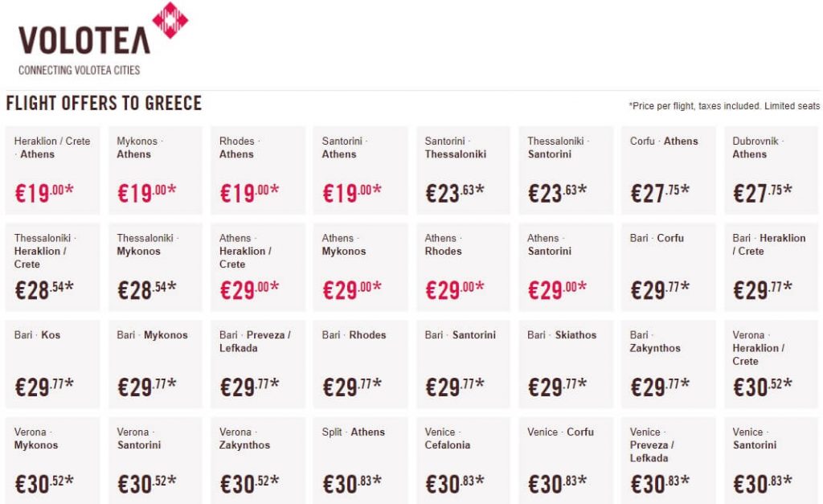Click the Bari to Corfu offer
The height and width of the screenshot is (504, 823).
pos(669,267)
